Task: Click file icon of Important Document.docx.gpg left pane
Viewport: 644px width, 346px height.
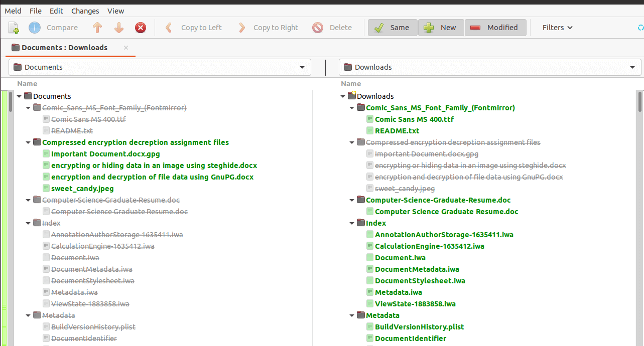Action: point(46,154)
